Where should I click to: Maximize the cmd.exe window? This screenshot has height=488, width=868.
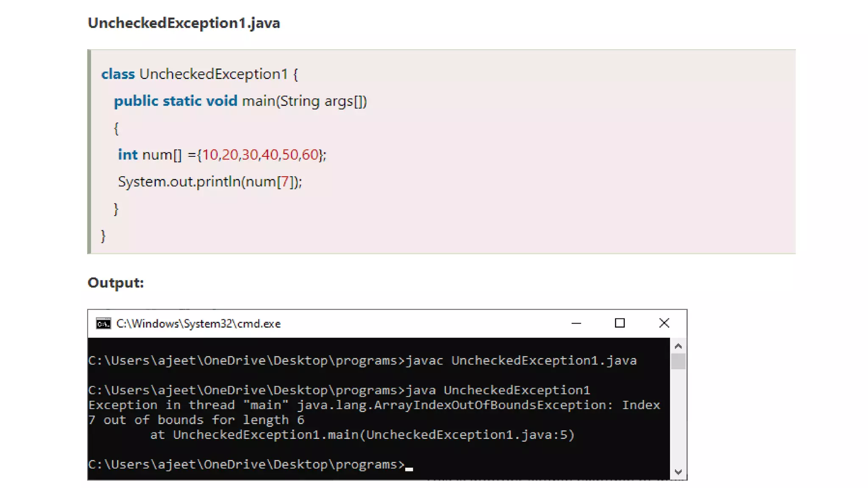(620, 323)
